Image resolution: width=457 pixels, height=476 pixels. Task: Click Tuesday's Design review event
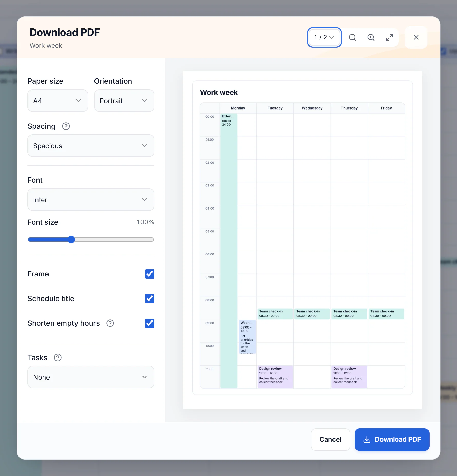pos(275,377)
